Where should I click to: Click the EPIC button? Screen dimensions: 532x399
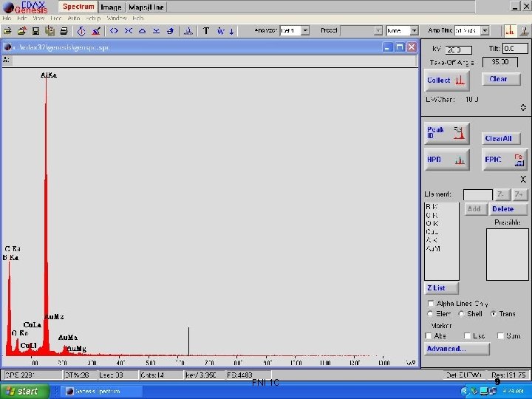(x=505, y=160)
